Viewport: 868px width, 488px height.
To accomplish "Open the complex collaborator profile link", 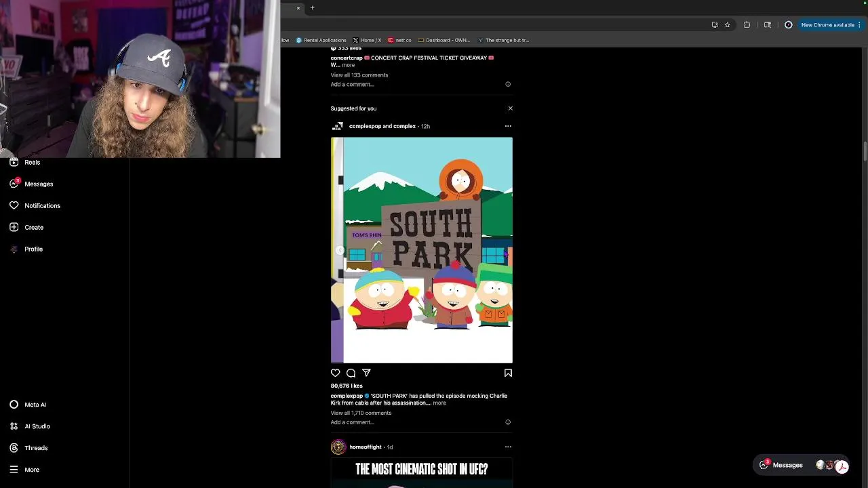I will click(405, 126).
